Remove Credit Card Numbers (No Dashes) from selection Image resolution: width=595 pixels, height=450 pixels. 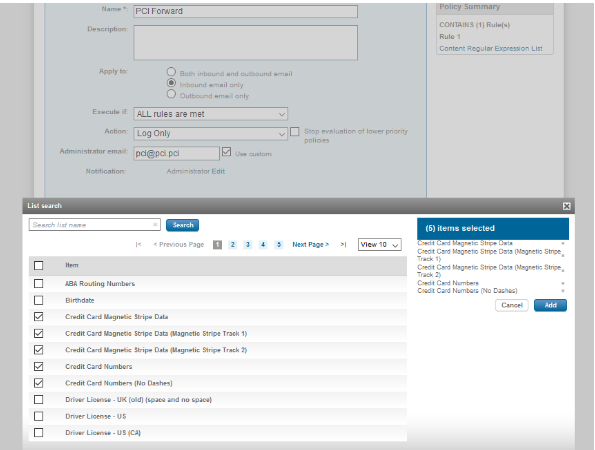[x=563, y=291]
